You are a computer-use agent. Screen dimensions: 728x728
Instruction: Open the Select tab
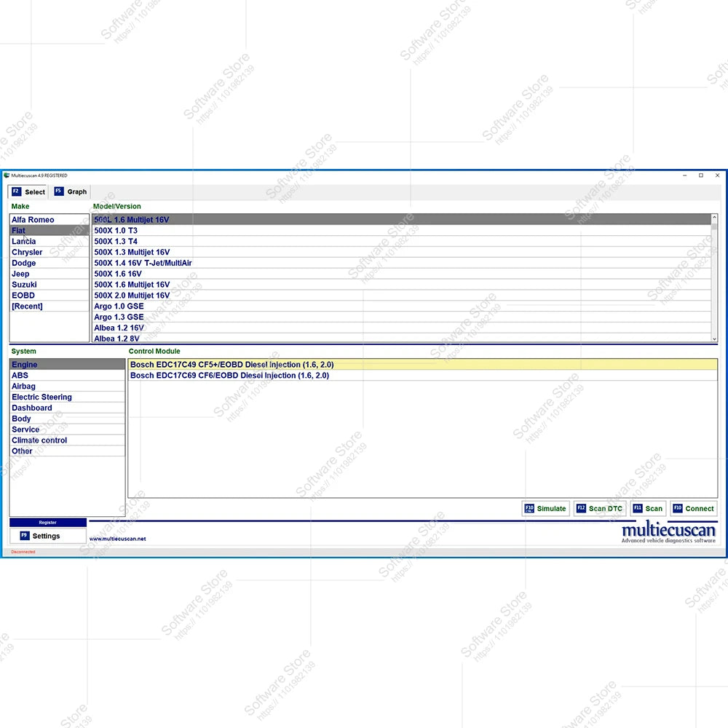tap(28, 191)
